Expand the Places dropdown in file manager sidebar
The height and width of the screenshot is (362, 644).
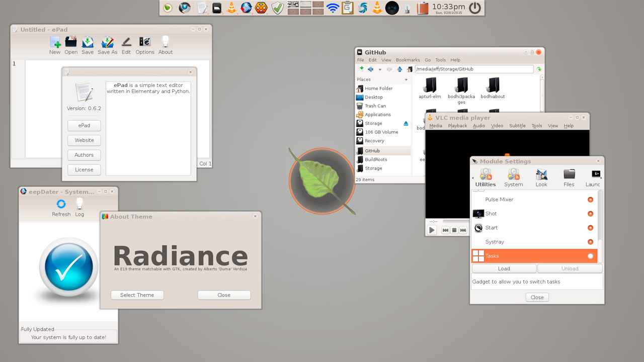click(406, 80)
